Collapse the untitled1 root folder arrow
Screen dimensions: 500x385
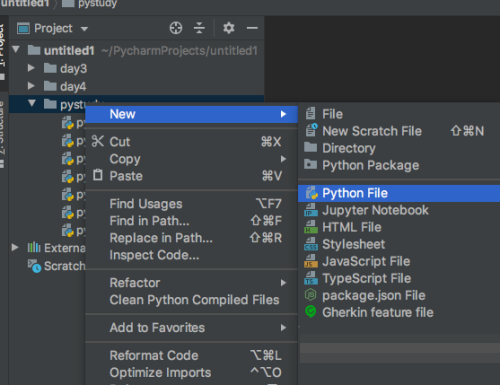point(16,50)
